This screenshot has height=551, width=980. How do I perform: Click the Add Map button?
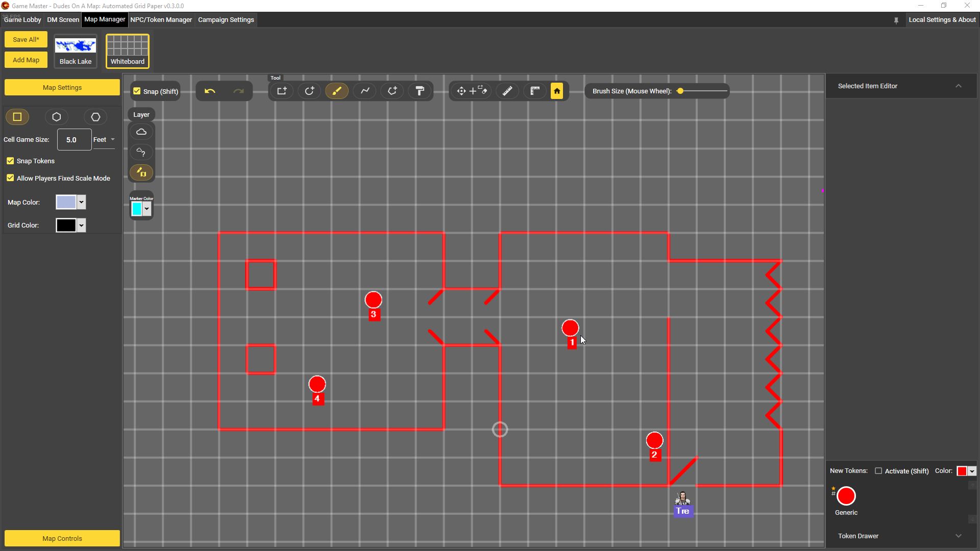(x=26, y=60)
